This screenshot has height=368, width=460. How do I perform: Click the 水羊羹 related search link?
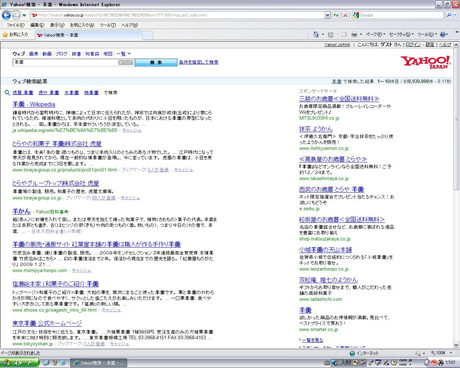tap(72, 93)
